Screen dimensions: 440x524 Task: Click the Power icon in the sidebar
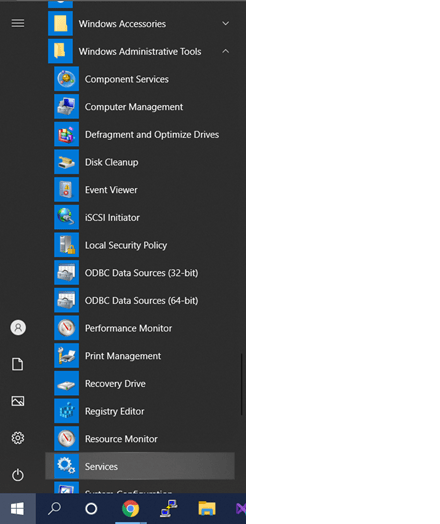(x=18, y=475)
